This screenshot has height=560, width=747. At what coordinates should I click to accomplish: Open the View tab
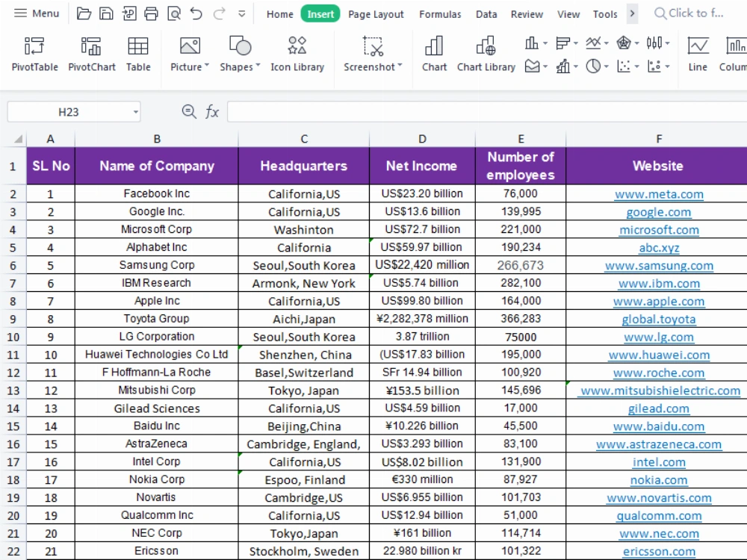coord(568,14)
